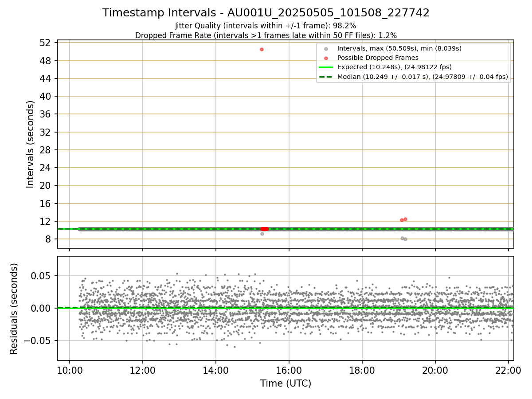Click the red marker beside "Possible Dropped Frames"
Screen dimensions: 532x399
click(326, 58)
